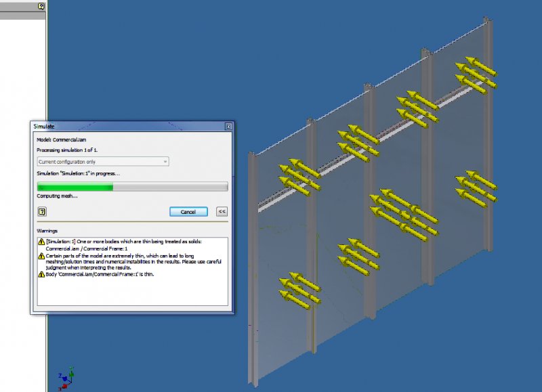Viewport: 542px width, 392px height.
Task: Click 'Processing simulation 1 of 1.' text
Action: pyautogui.click(x=67, y=150)
